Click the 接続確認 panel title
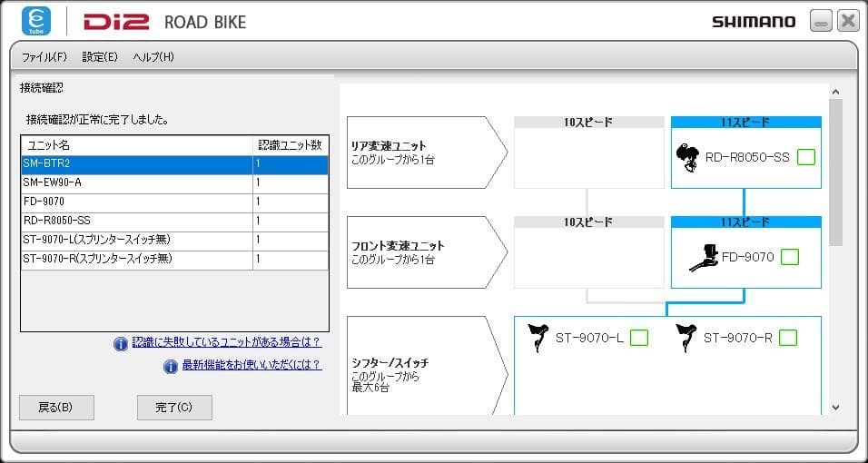 42,87
